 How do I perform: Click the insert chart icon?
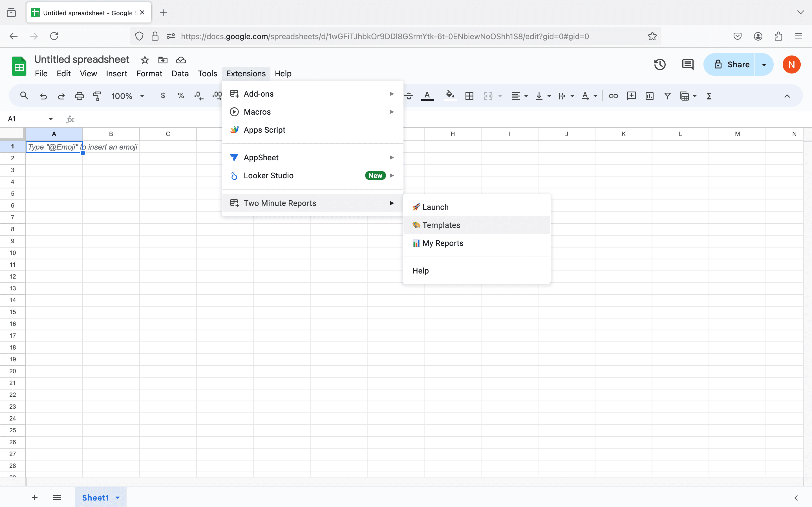click(x=649, y=96)
